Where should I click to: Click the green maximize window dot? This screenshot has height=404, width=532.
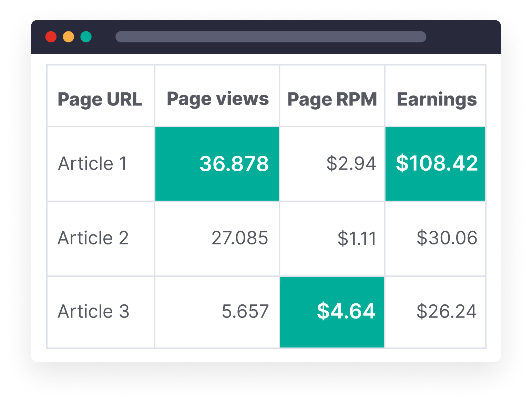[86, 37]
